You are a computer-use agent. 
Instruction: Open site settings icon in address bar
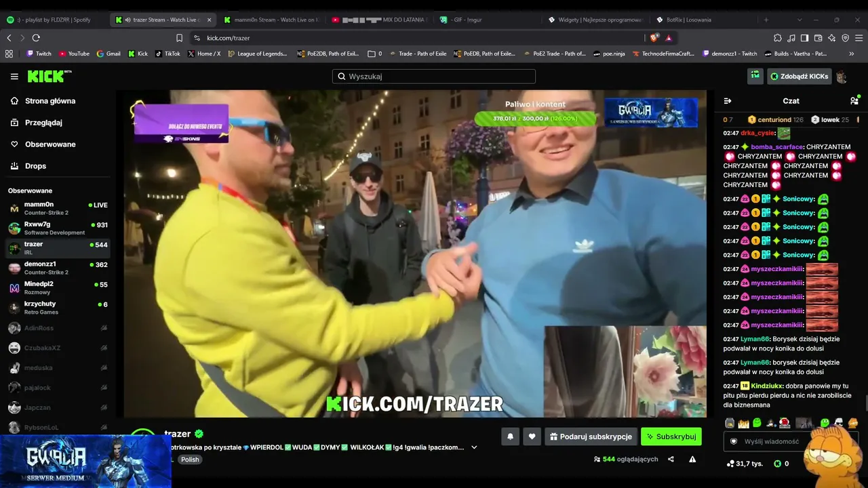(x=197, y=38)
